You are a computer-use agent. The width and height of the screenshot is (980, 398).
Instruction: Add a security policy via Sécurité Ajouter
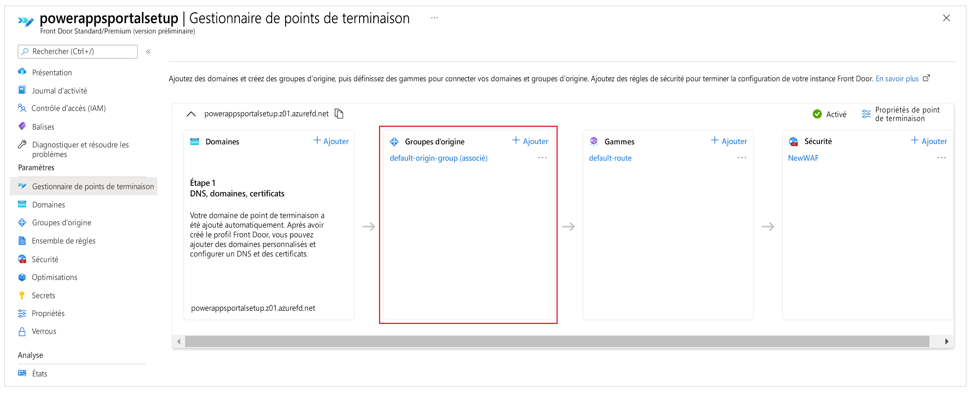(929, 141)
